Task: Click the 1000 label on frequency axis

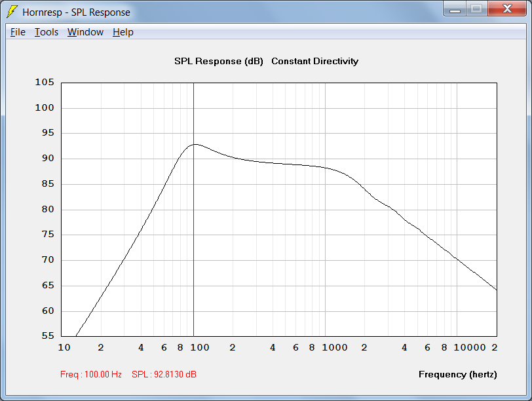Action: tap(335, 347)
